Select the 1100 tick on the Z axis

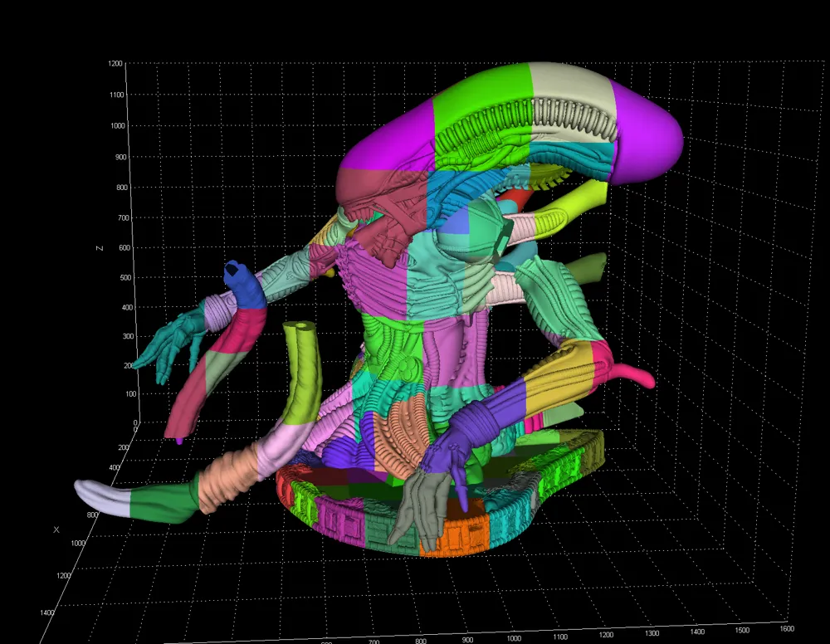[116, 95]
